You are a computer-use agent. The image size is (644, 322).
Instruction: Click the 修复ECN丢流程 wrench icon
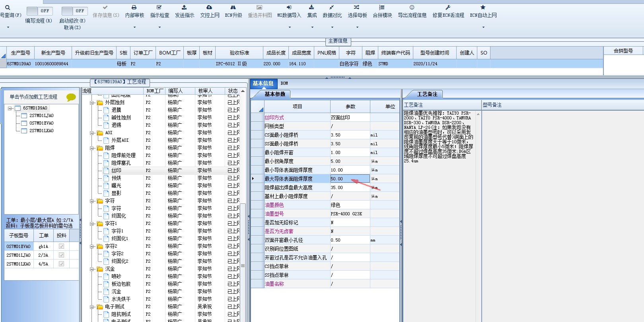[x=448, y=8]
